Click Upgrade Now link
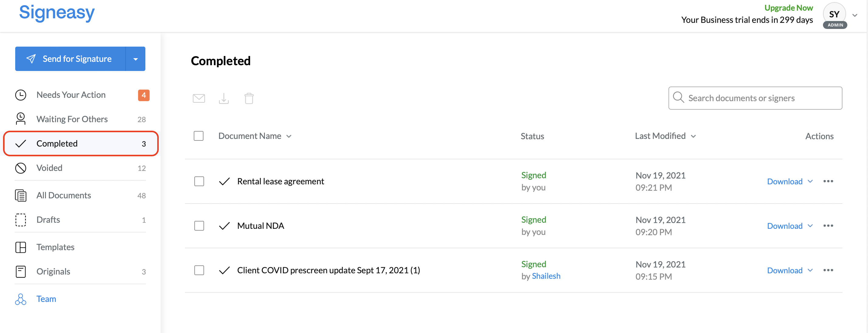Image resolution: width=868 pixels, height=333 pixels. tap(789, 8)
